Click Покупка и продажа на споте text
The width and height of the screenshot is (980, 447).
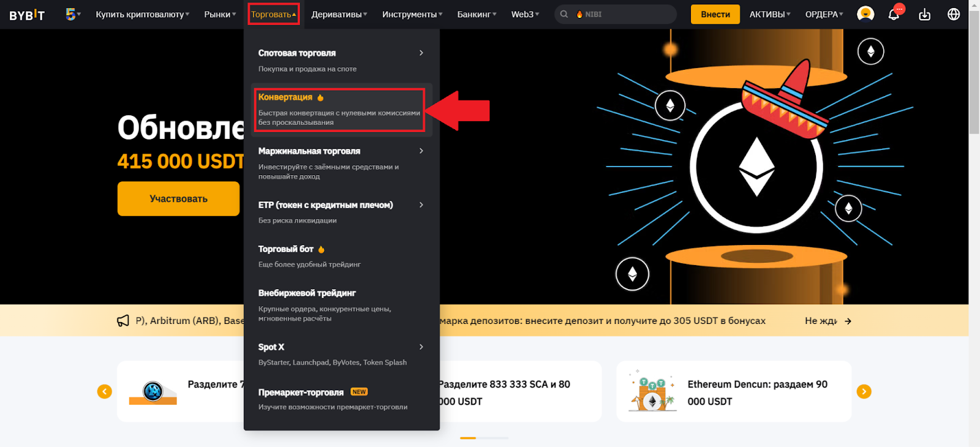307,69
